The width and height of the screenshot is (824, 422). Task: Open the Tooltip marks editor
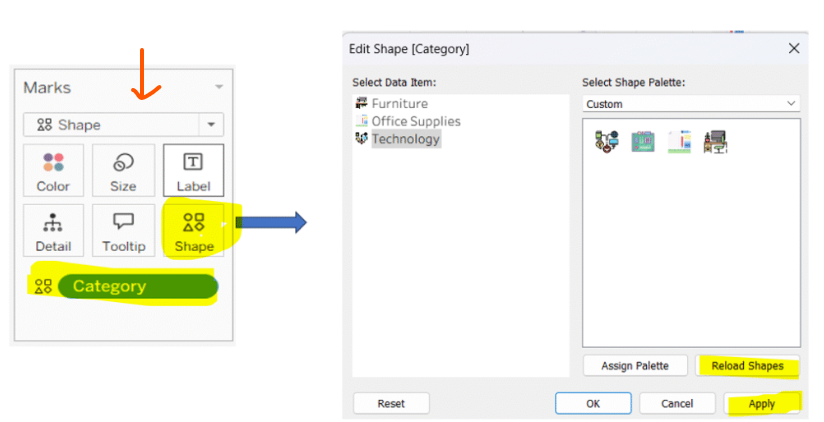(123, 230)
